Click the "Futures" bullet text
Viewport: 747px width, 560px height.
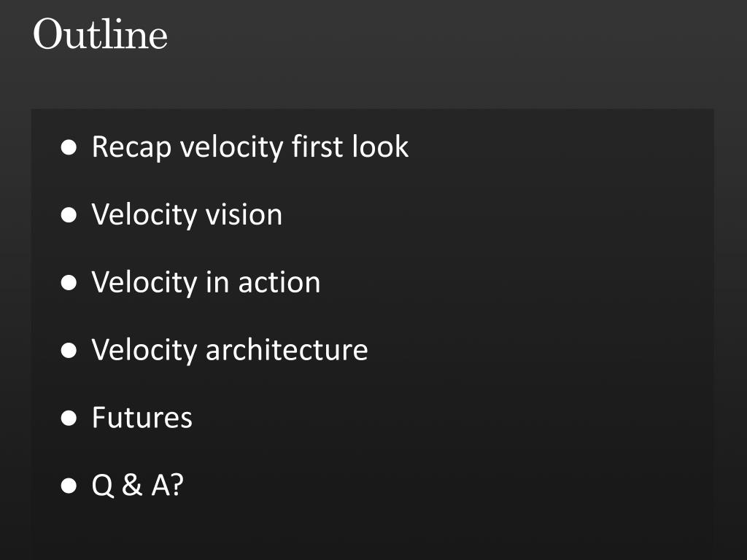[x=142, y=418]
